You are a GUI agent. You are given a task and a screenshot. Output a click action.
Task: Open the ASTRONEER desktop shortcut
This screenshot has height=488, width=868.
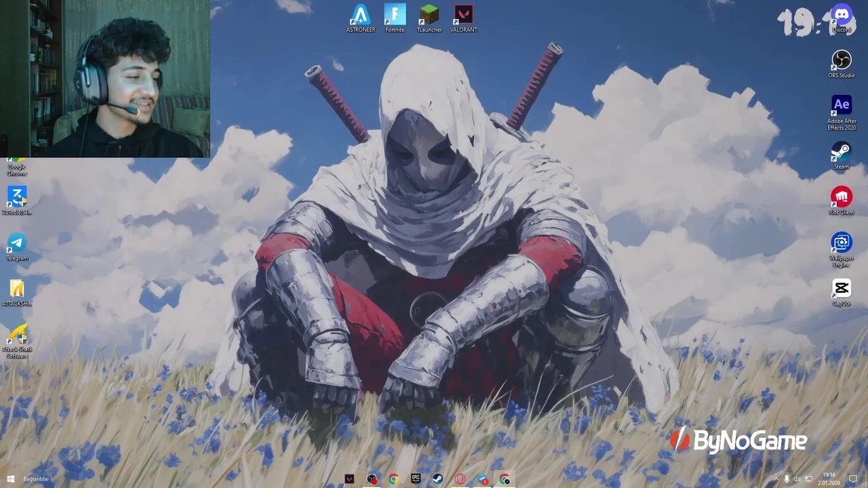point(360,18)
